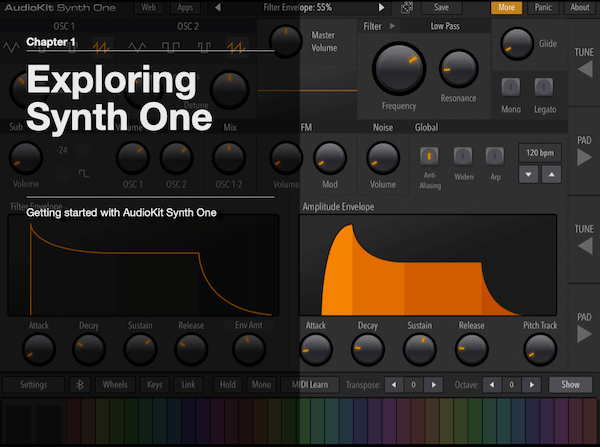Click the Amplitude Envelope Release knob

point(472,349)
